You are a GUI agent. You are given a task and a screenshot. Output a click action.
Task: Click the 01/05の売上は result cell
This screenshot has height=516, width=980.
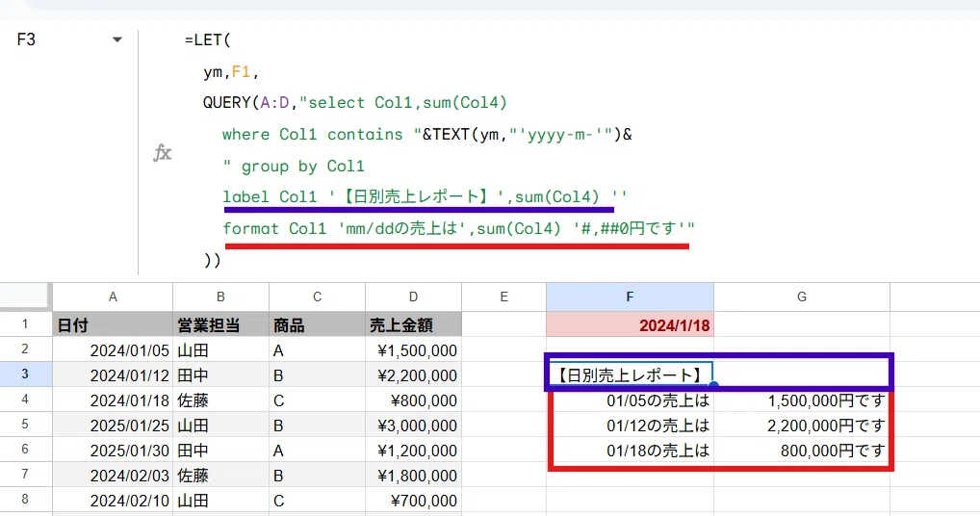(x=630, y=400)
